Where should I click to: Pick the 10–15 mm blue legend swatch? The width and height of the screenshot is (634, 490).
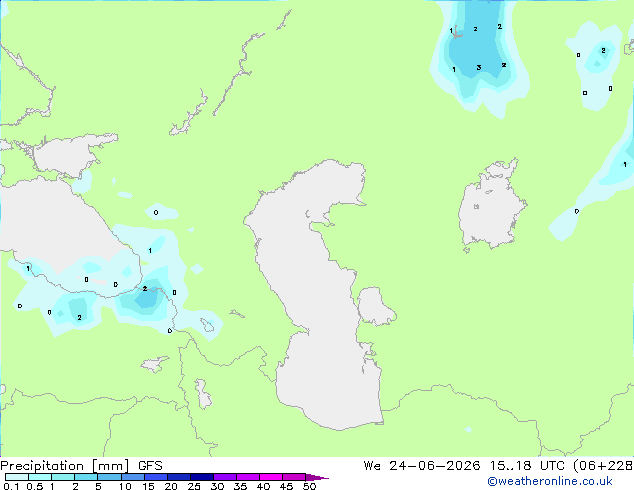(133, 477)
